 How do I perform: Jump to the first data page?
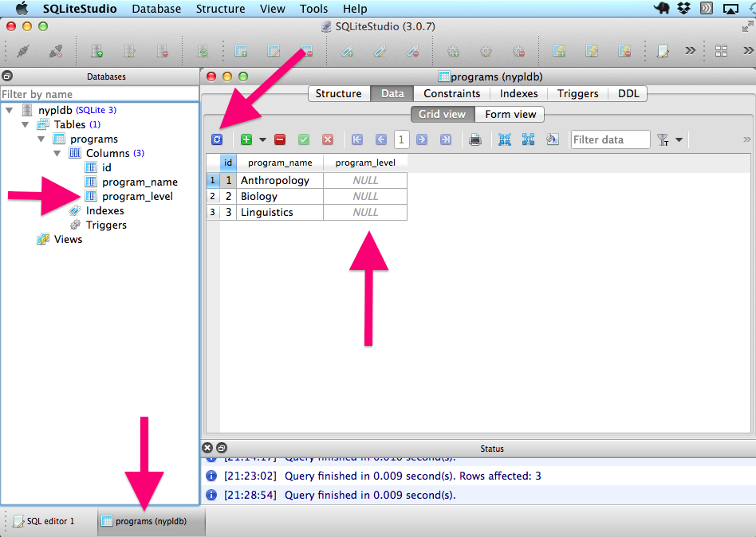[x=356, y=140]
